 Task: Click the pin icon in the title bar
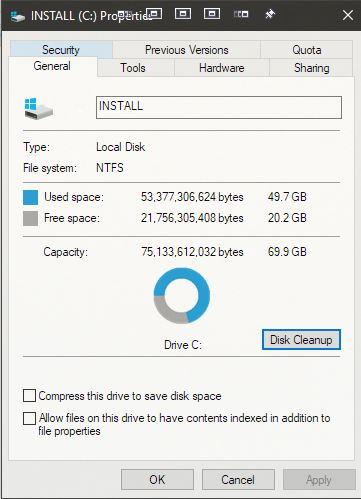[270, 14]
